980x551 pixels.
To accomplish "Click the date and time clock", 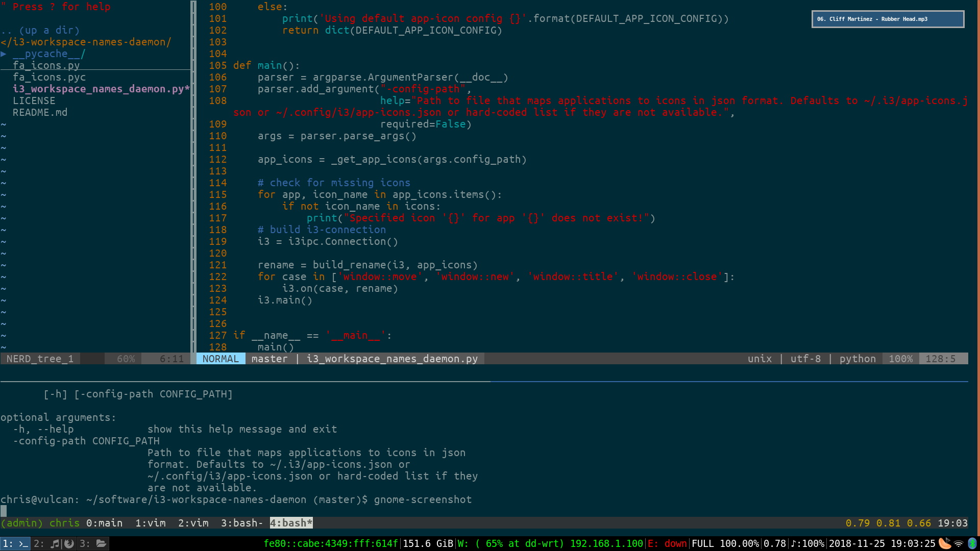I will tap(881, 544).
